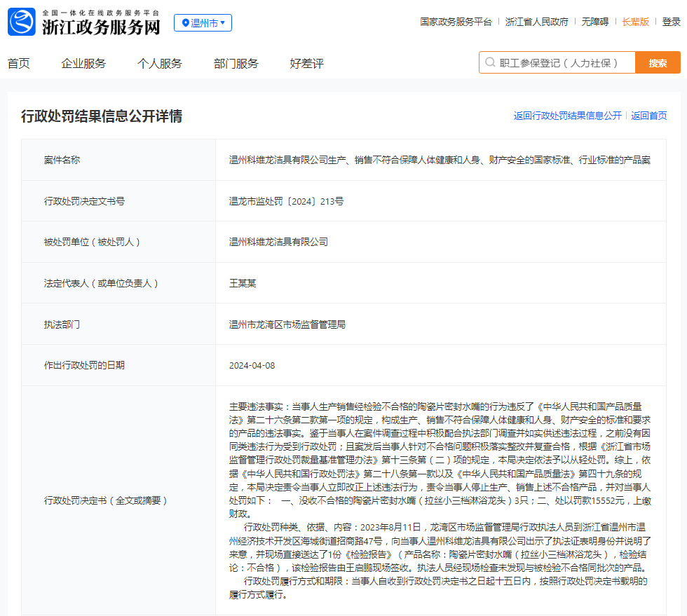Go to 首页 navigation tab
The image size is (687, 616).
[18, 64]
